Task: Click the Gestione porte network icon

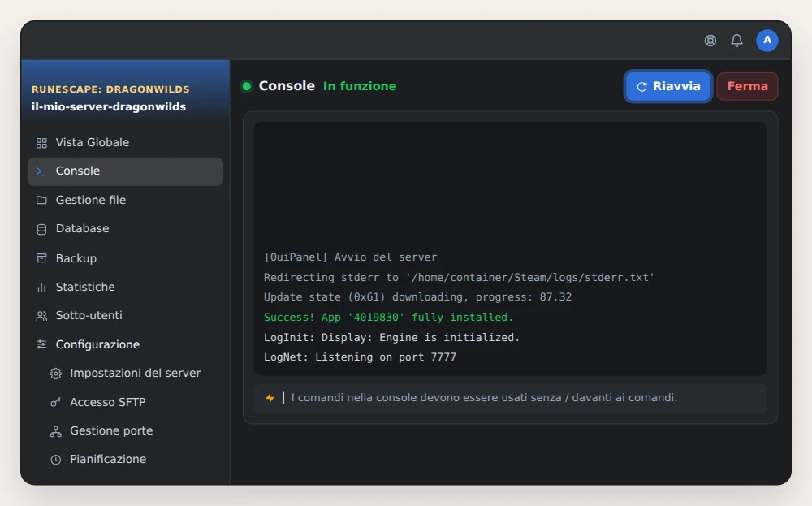Action: point(55,431)
